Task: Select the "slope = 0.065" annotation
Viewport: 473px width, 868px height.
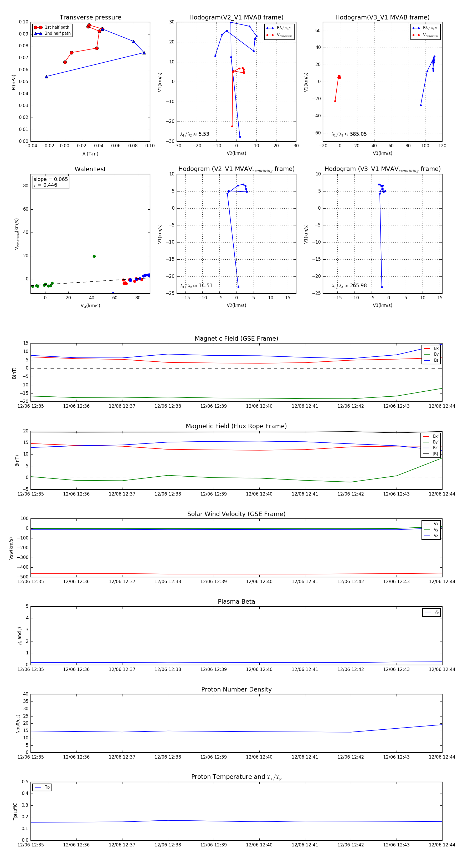Action: [50, 179]
